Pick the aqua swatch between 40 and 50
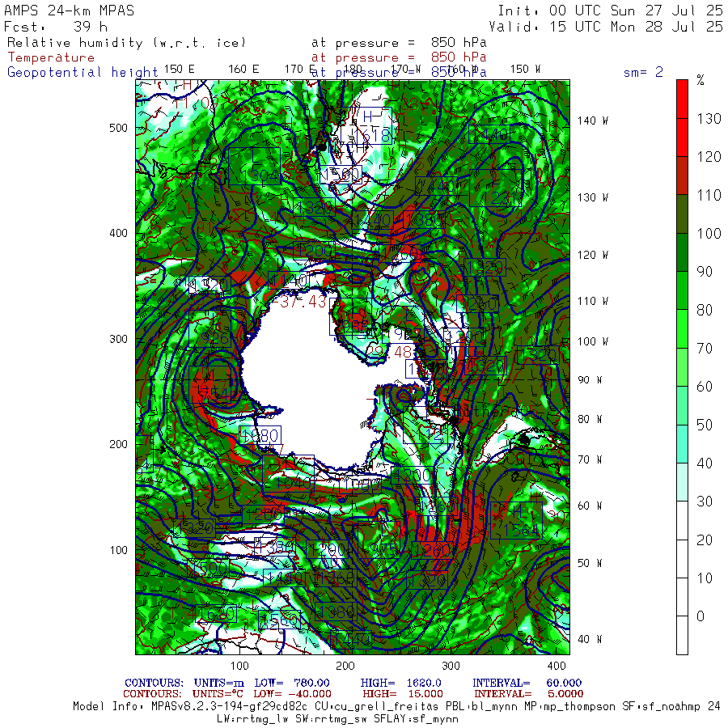Viewport: 728px width, 728px height. point(682,443)
